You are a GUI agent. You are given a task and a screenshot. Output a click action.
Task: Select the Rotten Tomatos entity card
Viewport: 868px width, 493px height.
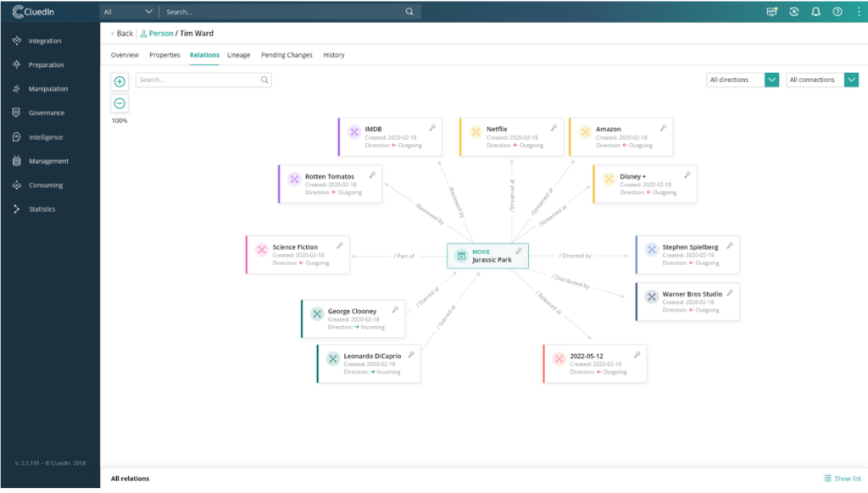[x=331, y=184]
